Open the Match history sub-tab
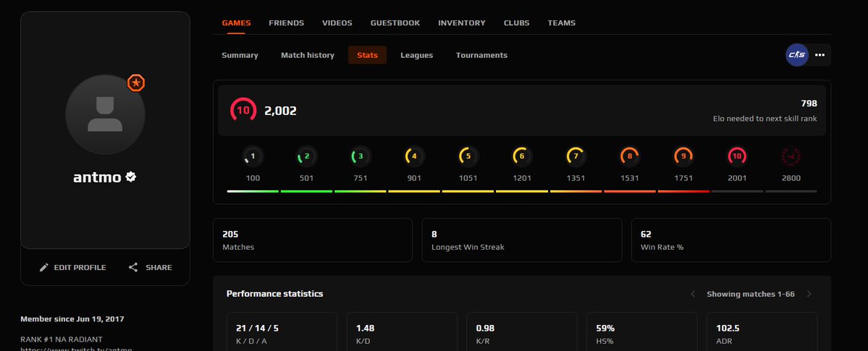This screenshot has height=351, width=868. point(307,55)
